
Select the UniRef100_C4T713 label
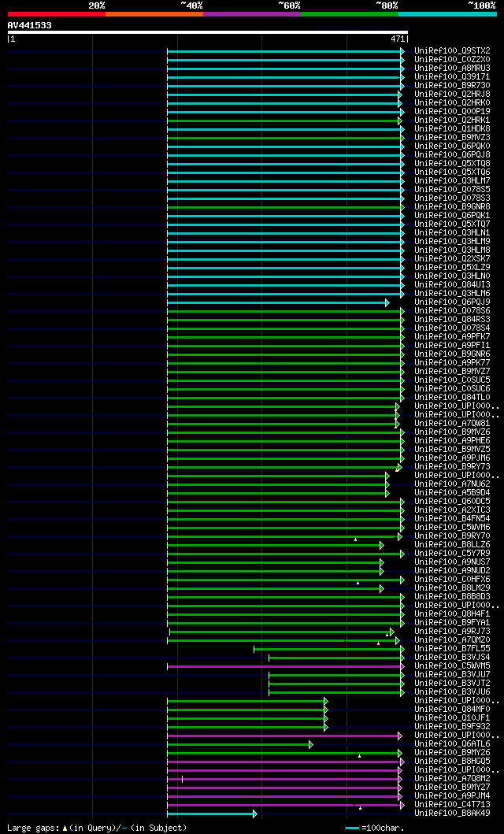point(453,804)
